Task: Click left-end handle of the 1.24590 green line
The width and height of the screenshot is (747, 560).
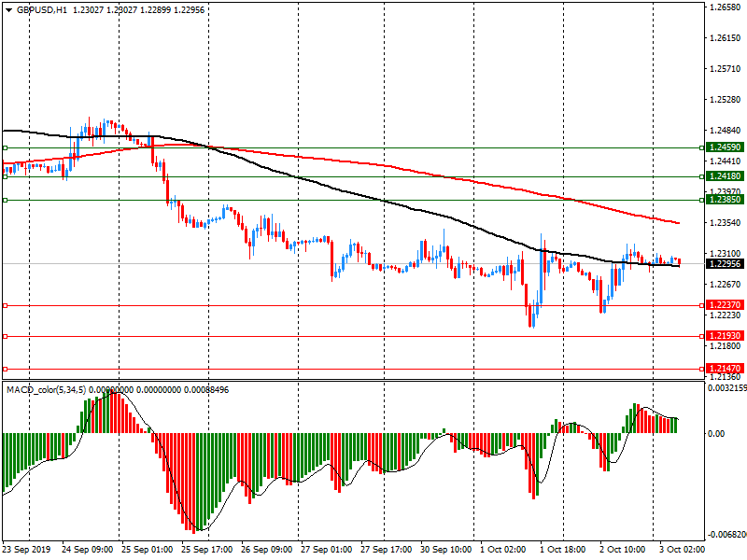Action: [x=6, y=148]
